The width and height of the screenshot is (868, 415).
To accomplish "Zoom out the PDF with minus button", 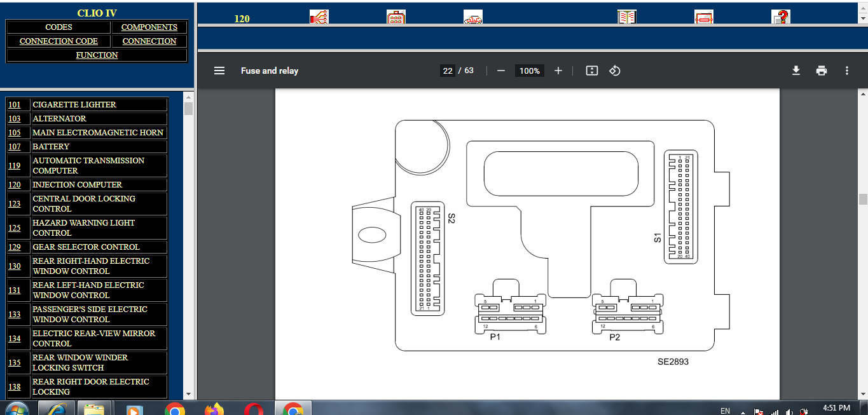I will click(x=500, y=71).
